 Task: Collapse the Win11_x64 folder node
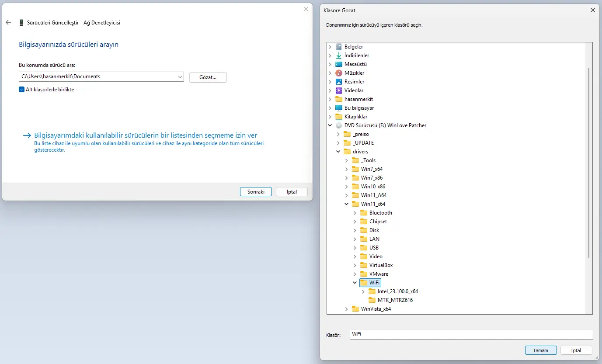[347, 204]
